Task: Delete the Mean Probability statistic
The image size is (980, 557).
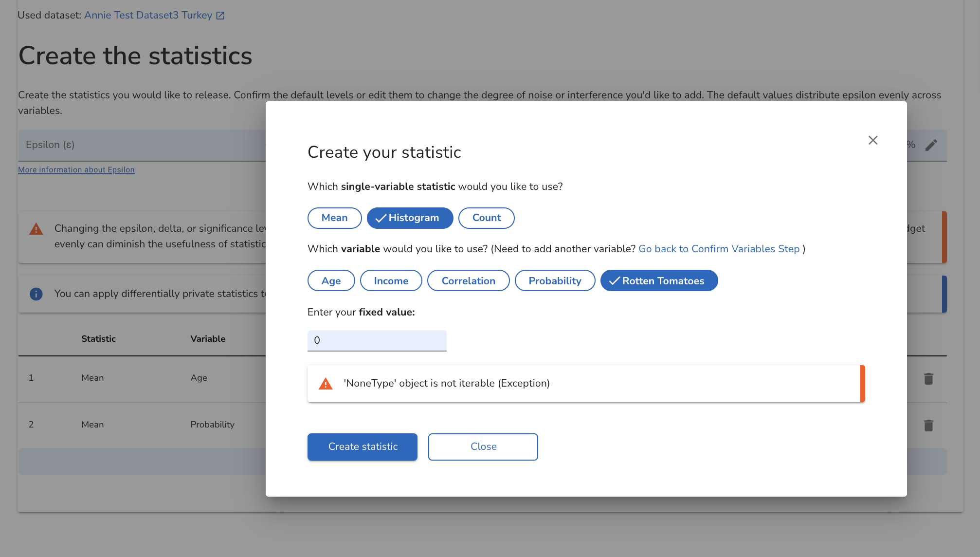Action: (x=928, y=425)
